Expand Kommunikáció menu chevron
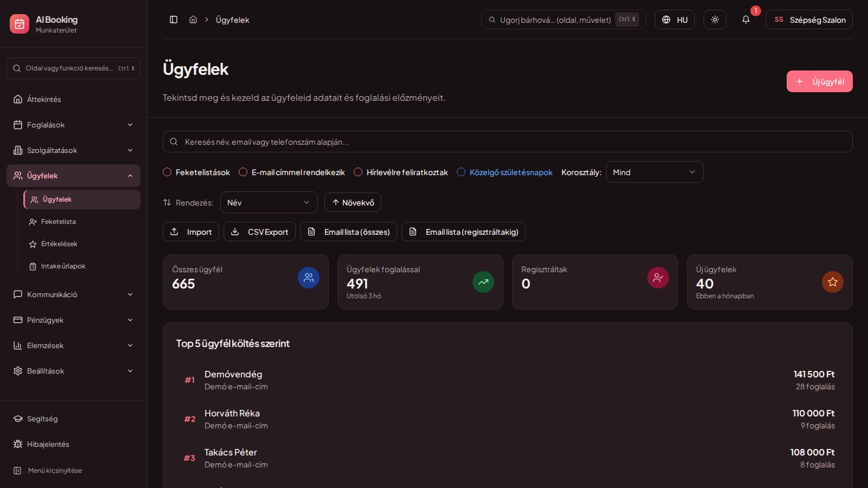868x488 pixels. pyautogui.click(x=130, y=294)
